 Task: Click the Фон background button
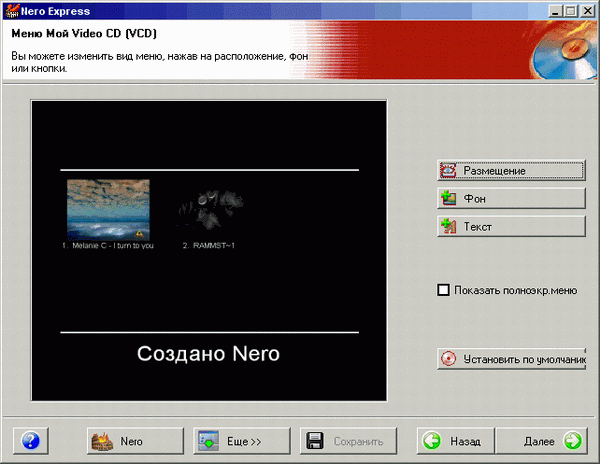(x=511, y=198)
